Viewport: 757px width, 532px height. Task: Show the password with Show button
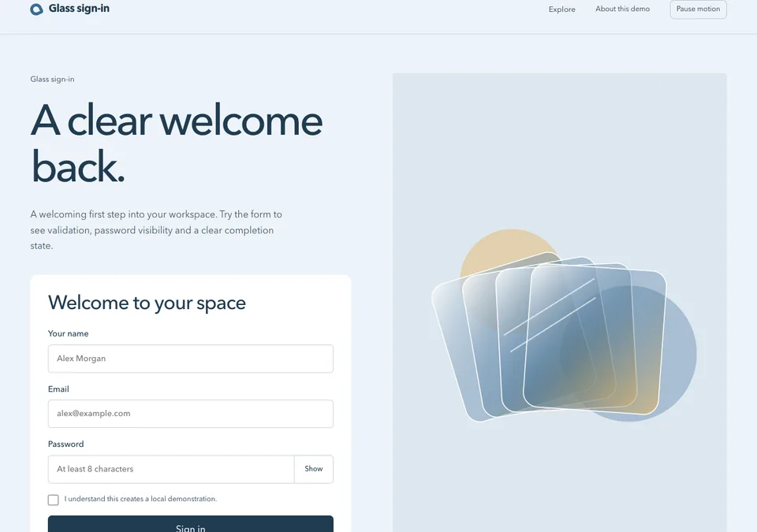pyautogui.click(x=314, y=469)
